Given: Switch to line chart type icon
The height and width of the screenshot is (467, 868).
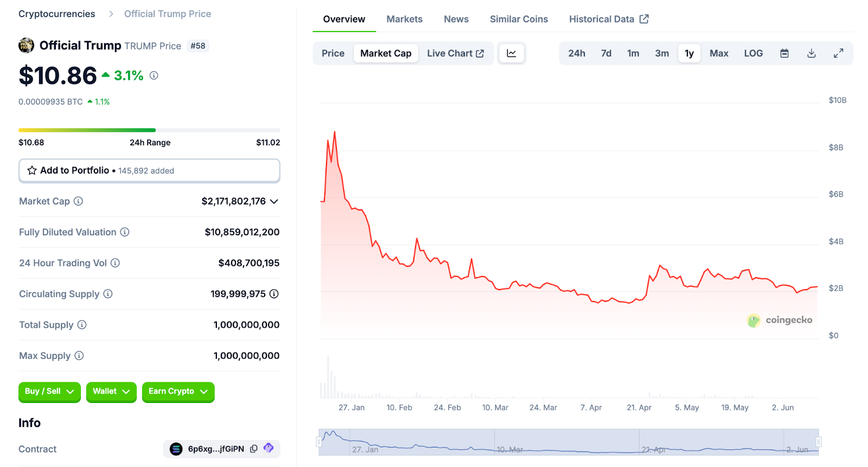Looking at the screenshot, I should point(512,53).
